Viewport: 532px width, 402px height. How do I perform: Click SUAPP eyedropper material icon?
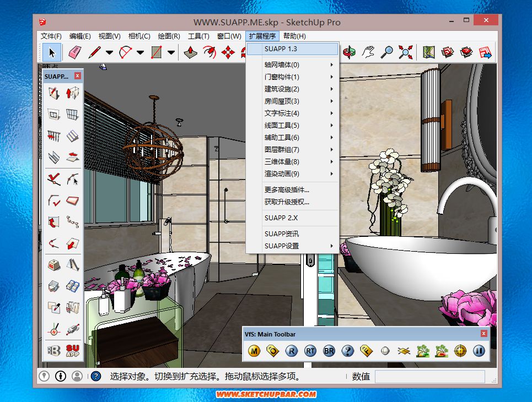(54, 307)
